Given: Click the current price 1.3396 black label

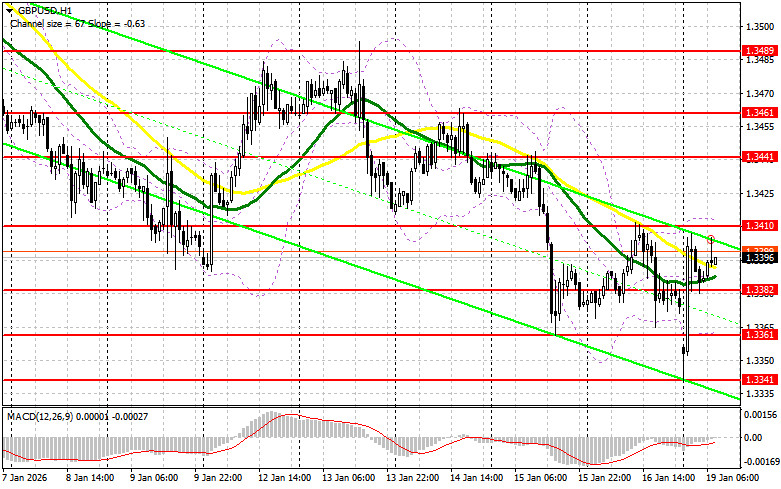Looking at the screenshot, I should click(760, 258).
